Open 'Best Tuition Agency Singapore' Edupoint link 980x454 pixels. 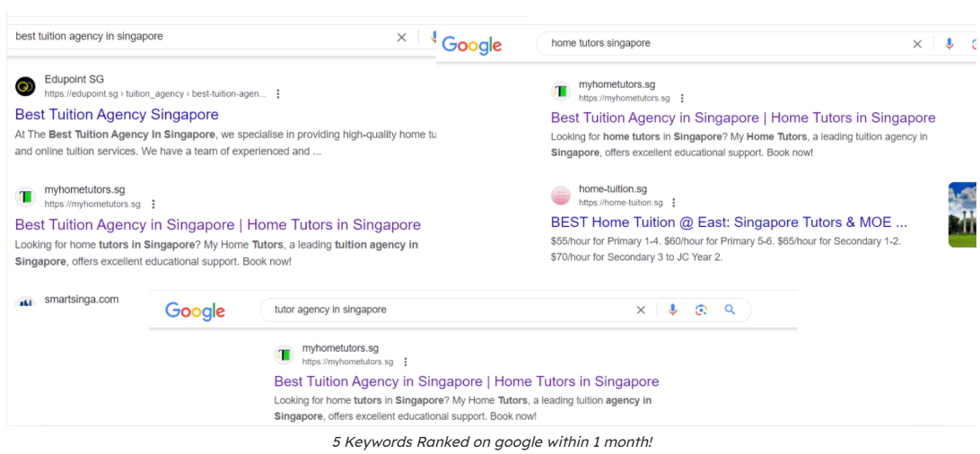click(117, 114)
